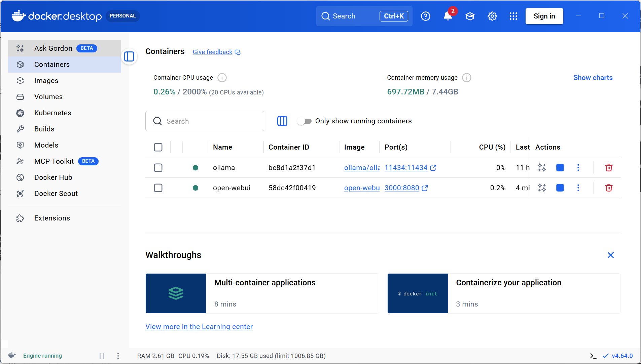Stop the ollama container
The image size is (641, 364).
click(560, 167)
